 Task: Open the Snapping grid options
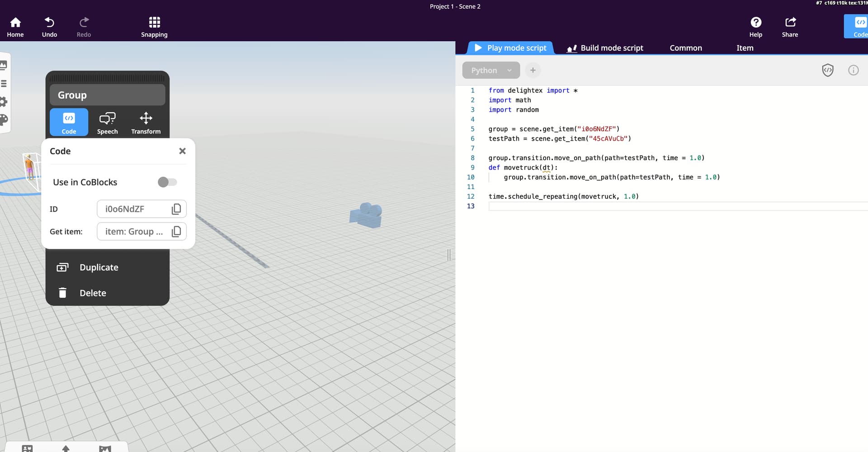coord(154,27)
